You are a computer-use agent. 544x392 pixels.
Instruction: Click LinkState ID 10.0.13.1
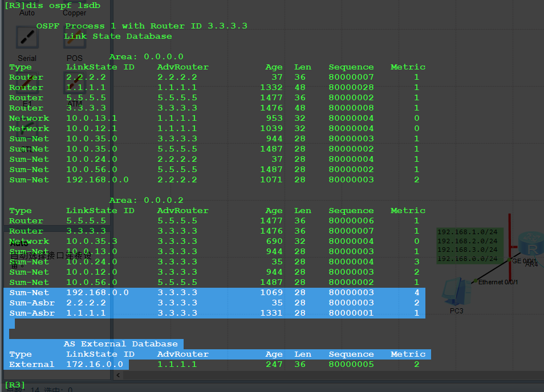click(x=92, y=118)
